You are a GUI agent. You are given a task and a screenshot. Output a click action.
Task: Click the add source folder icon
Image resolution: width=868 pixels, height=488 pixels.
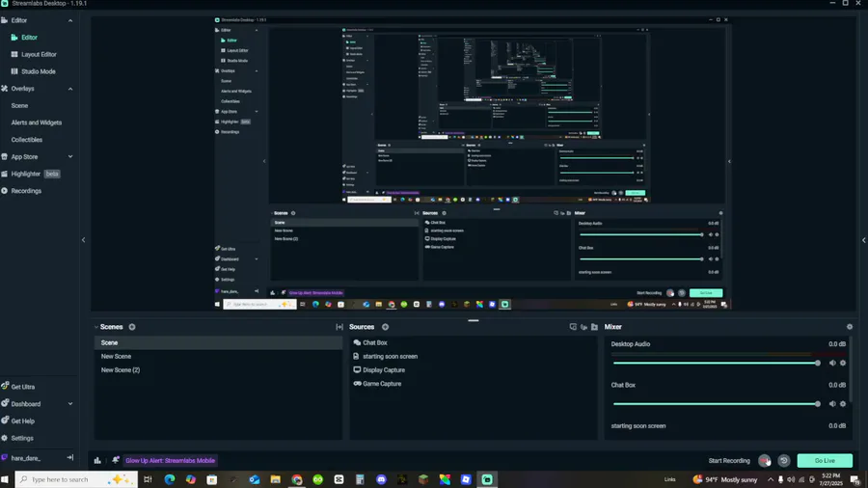pos(594,327)
